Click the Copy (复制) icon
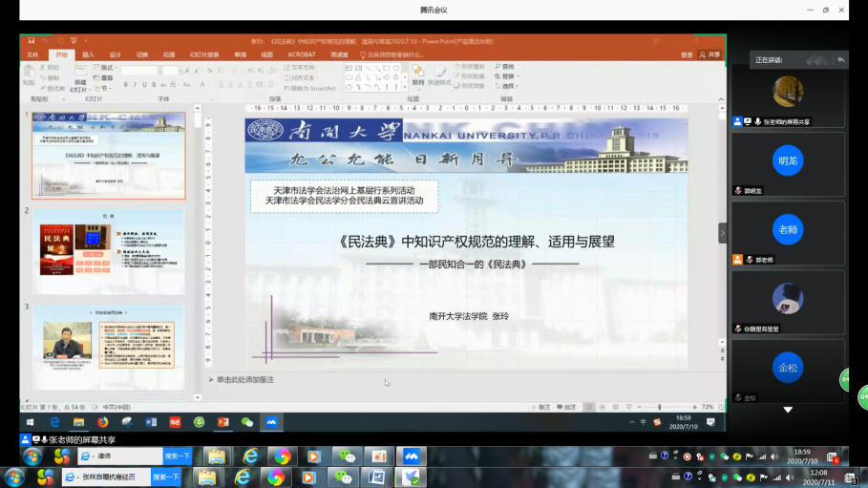Viewport: 868px width, 488px height. [x=42, y=78]
